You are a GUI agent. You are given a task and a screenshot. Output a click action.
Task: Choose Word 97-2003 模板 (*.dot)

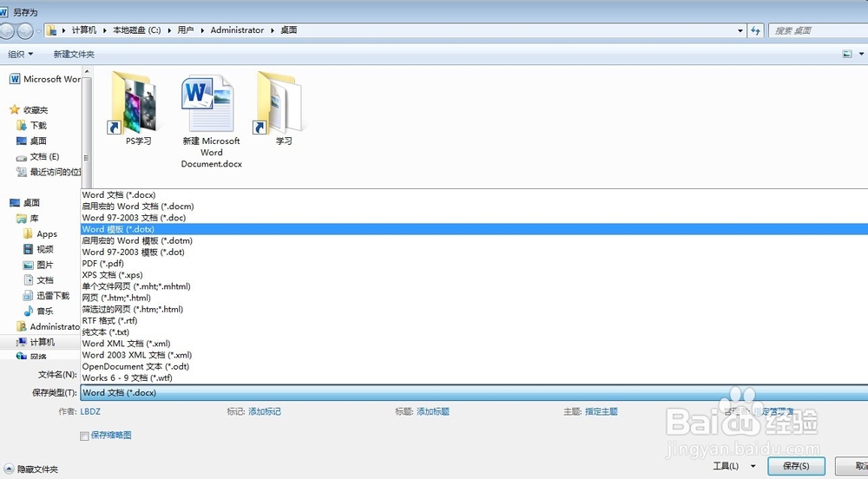click(475, 253)
